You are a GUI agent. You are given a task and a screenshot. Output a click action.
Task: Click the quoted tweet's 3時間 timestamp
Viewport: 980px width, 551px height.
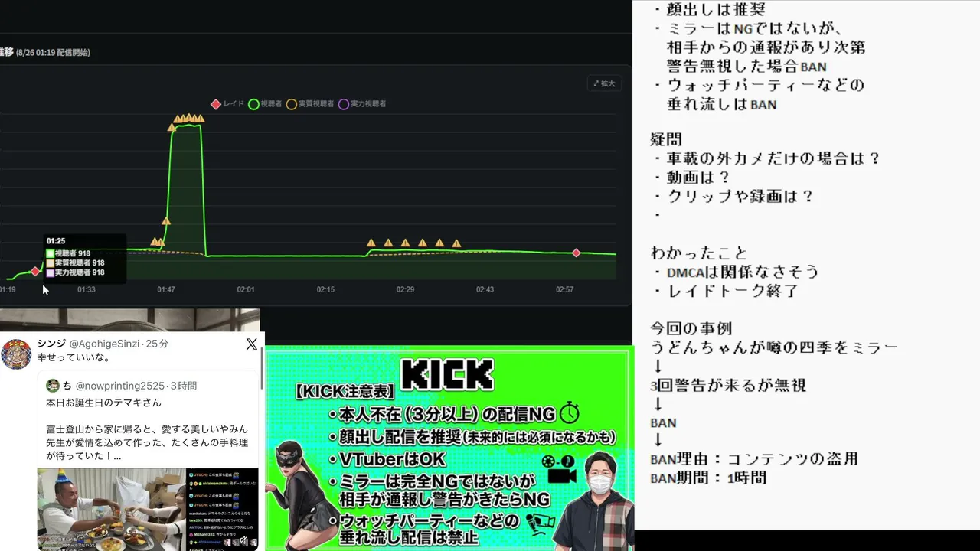pyautogui.click(x=183, y=386)
